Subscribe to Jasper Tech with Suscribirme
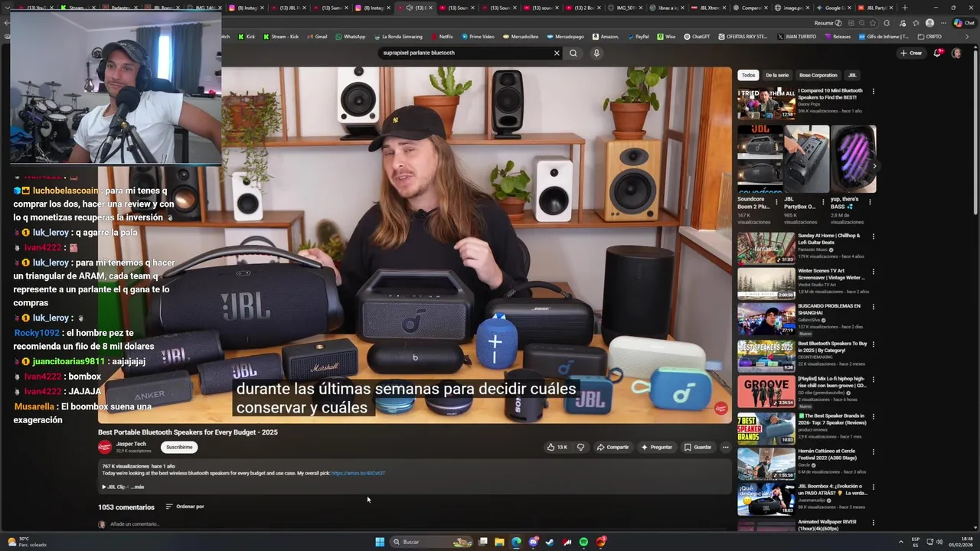Screen dimensions: 980x551 pyautogui.click(x=179, y=447)
